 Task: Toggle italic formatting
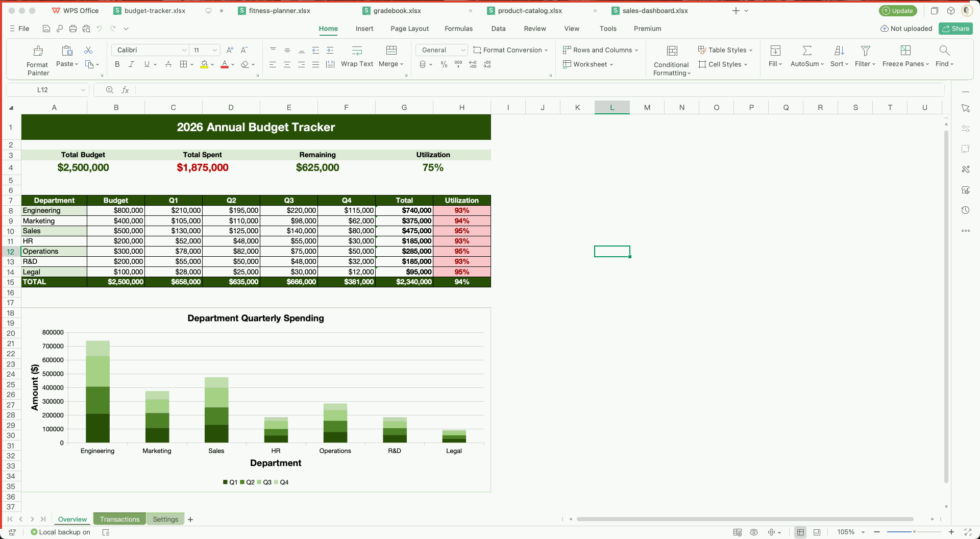pyautogui.click(x=131, y=64)
